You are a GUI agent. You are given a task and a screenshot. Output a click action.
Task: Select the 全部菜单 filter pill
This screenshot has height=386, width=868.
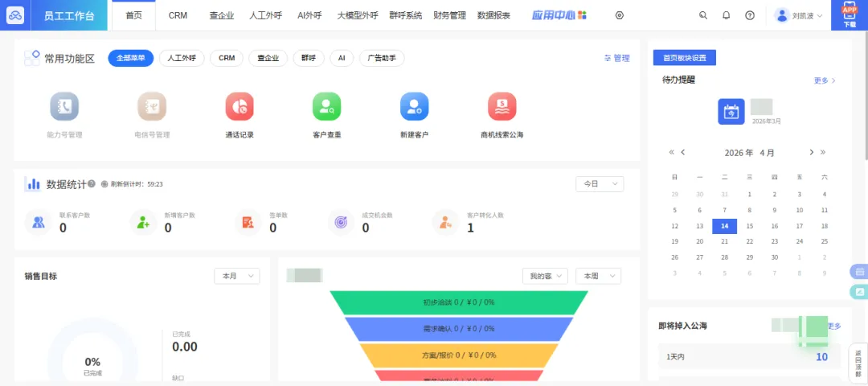pos(131,58)
